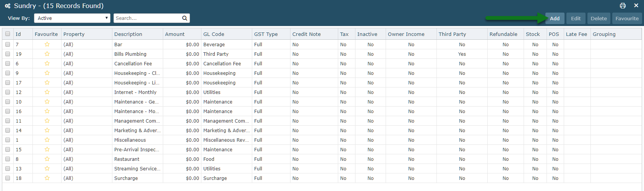Click the print icon in title bar
Viewport: 644px width, 191px height.
point(623,6)
